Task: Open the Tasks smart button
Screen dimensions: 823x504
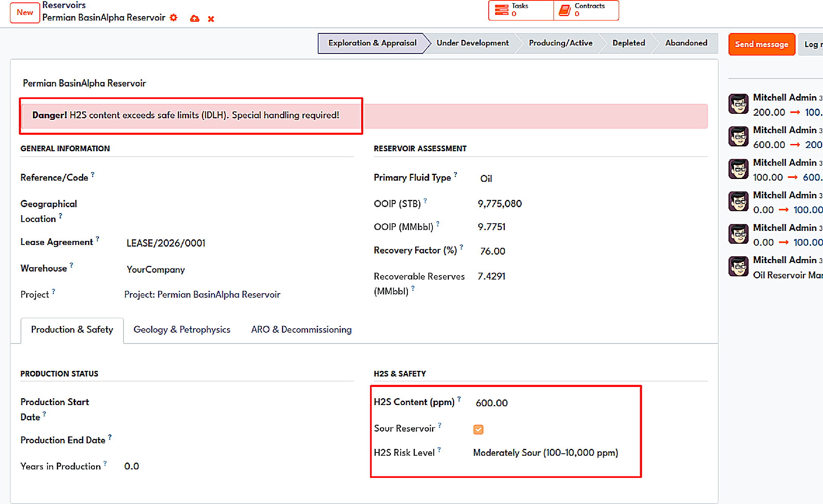Action: tap(521, 10)
